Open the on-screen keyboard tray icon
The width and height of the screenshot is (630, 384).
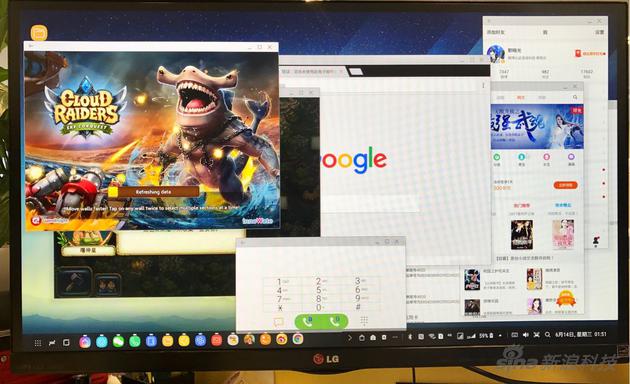tap(514, 335)
